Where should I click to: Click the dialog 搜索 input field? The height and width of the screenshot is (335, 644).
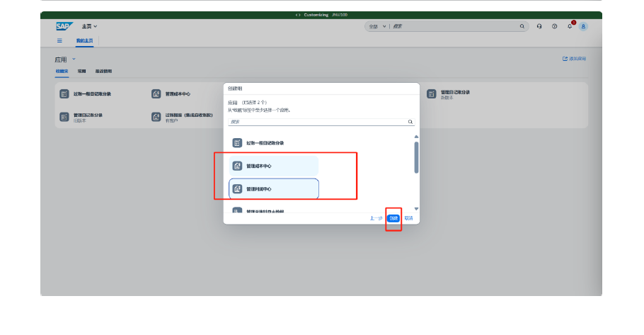point(317,122)
